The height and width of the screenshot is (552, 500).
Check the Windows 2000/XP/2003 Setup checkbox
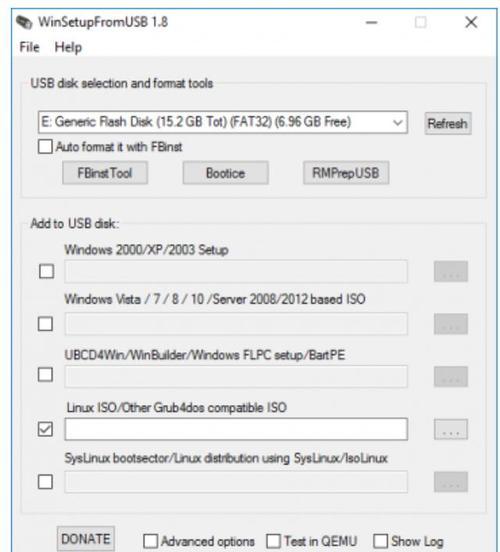click(x=46, y=271)
